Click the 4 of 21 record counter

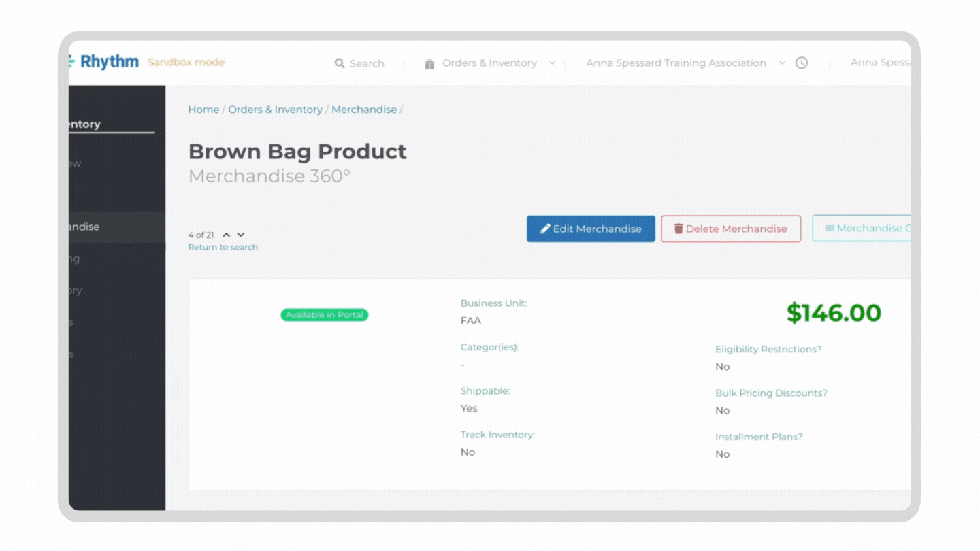[x=201, y=235]
